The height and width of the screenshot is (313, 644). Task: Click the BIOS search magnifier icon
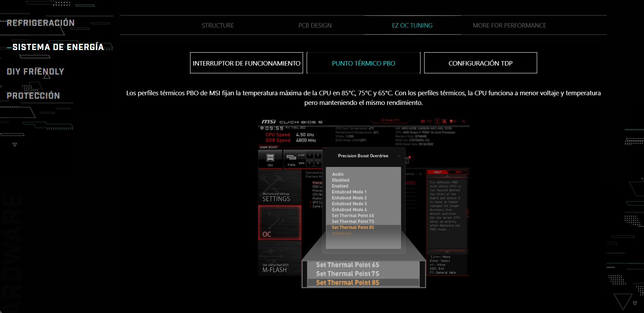coord(444,121)
